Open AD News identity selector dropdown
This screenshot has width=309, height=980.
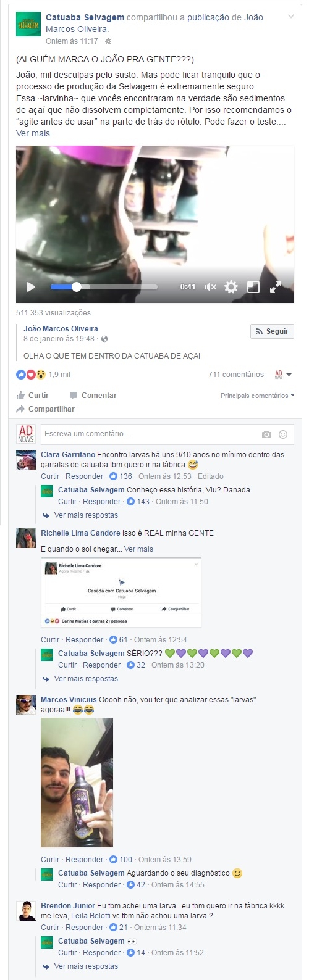click(282, 375)
